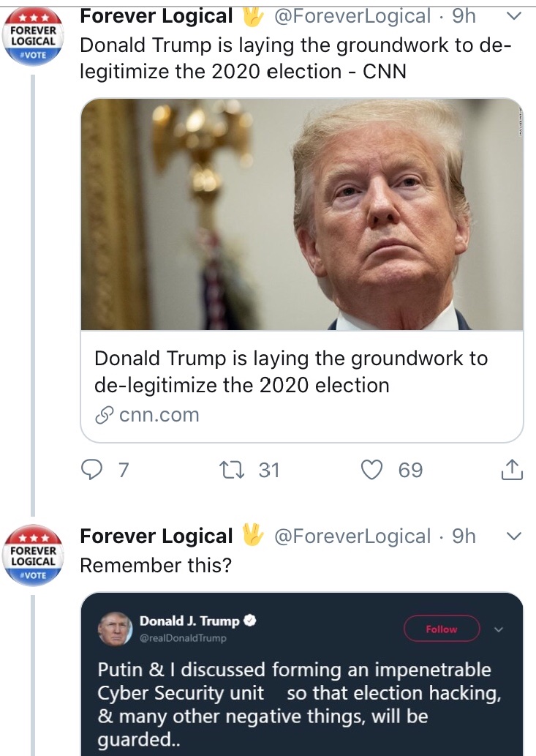The height and width of the screenshot is (756, 536).
Task: Open the CNN article photo card
Action: [301, 214]
